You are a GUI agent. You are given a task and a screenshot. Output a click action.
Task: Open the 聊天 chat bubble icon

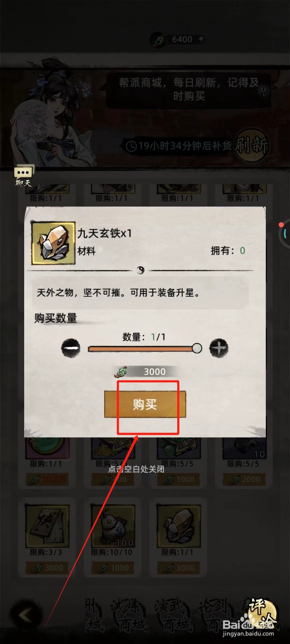pyautogui.click(x=24, y=176)
